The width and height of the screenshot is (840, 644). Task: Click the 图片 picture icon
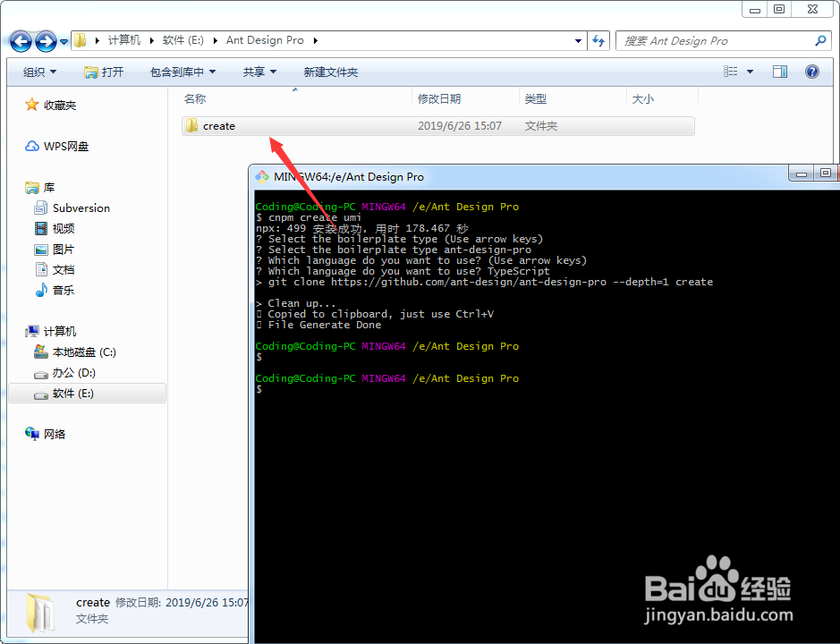(x=41, y=250)
